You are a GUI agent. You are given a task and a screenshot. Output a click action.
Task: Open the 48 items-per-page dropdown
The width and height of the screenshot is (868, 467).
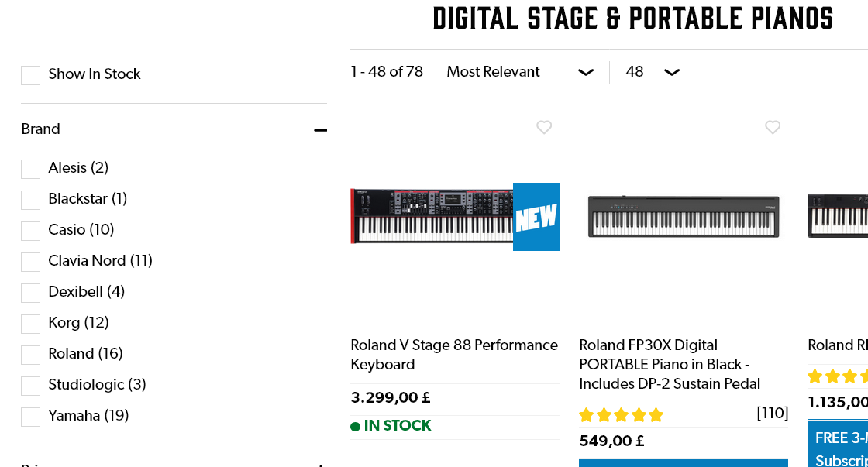(652, 72)
